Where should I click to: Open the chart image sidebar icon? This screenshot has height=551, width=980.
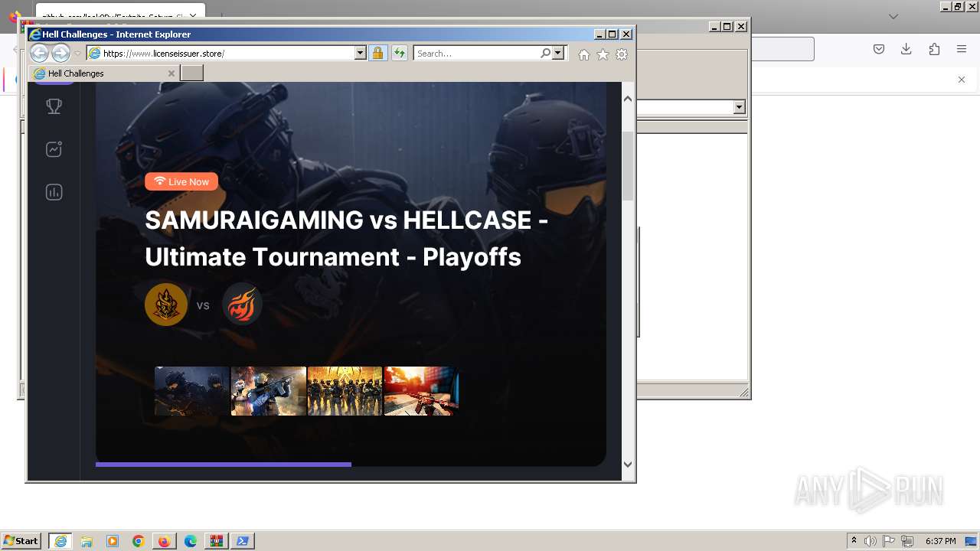(x=54, y=149)
